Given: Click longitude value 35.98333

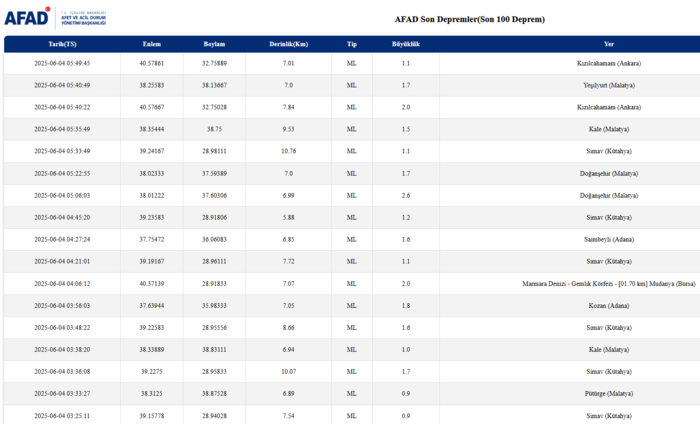Looking at the screenshot, I should click(x=214, y=306).
